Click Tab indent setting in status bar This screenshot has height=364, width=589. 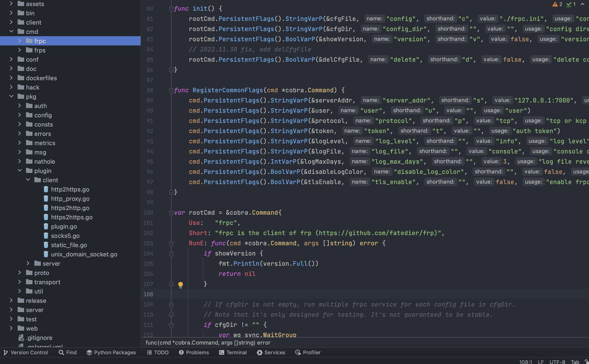[x=575, y=362]
